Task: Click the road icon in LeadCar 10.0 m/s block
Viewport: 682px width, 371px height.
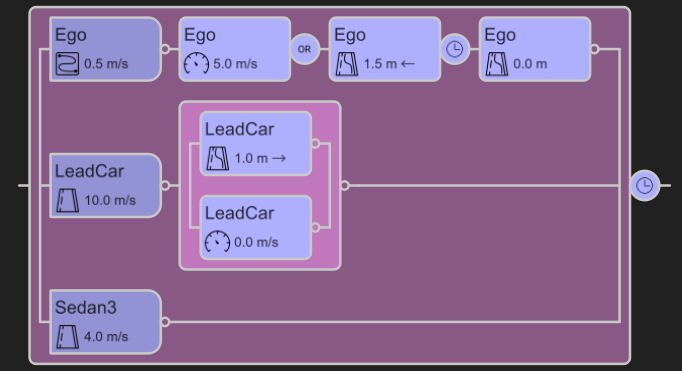Action: coord(68,201)
